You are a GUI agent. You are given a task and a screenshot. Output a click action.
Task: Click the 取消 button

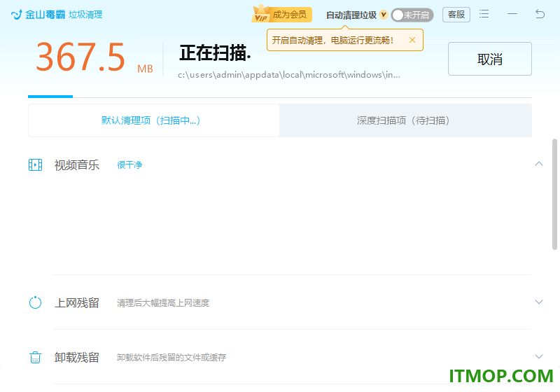489,59
